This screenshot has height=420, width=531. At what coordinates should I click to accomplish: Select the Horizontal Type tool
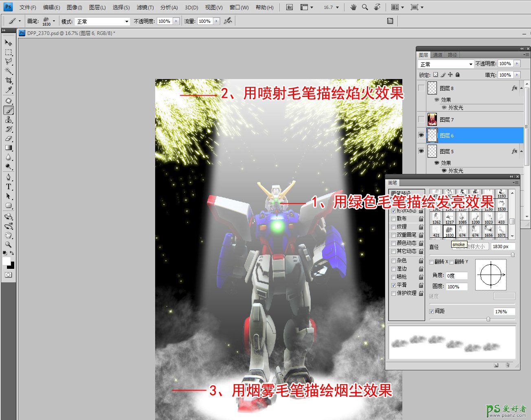(x=8, y=187)
